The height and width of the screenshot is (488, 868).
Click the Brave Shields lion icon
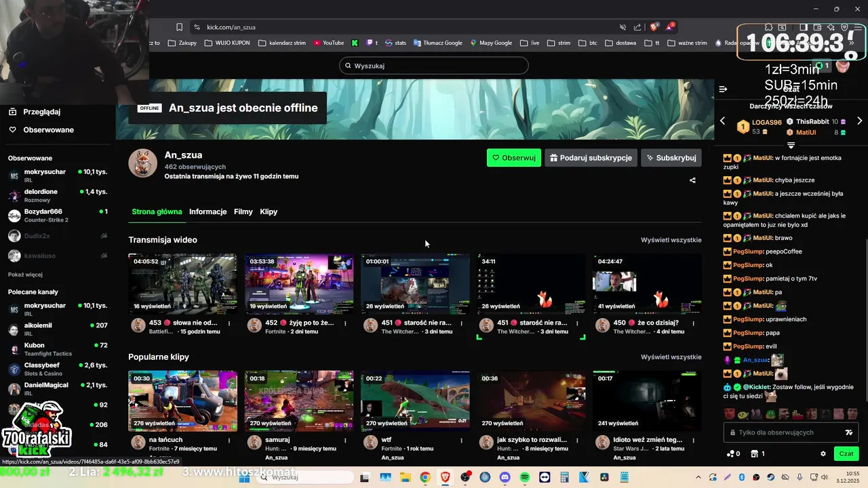click(654, 27)
